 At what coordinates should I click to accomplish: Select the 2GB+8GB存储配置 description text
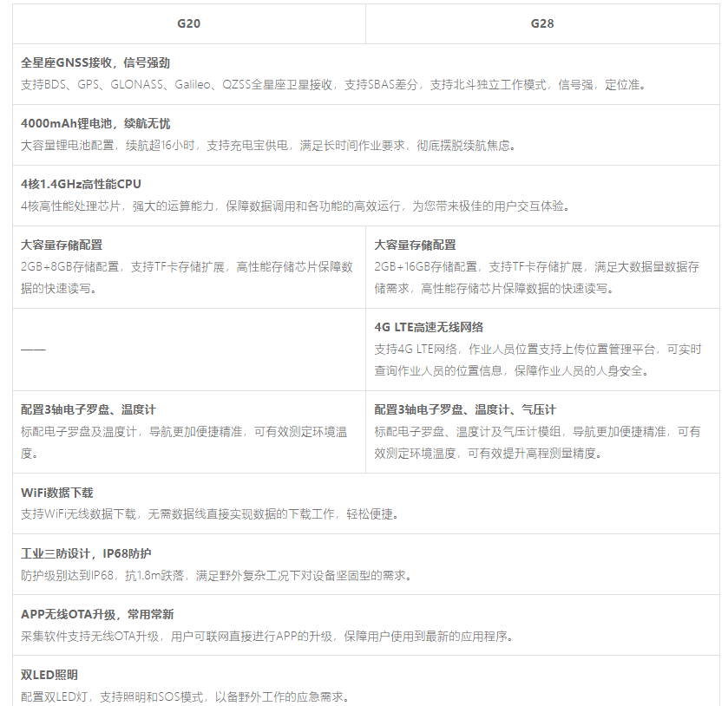pos(187,278)
